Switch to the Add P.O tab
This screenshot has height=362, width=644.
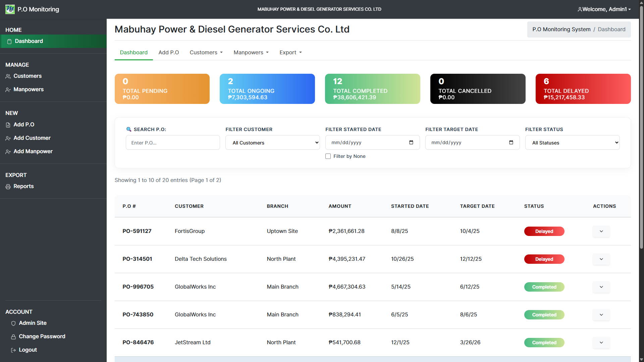tap(168, 53)
